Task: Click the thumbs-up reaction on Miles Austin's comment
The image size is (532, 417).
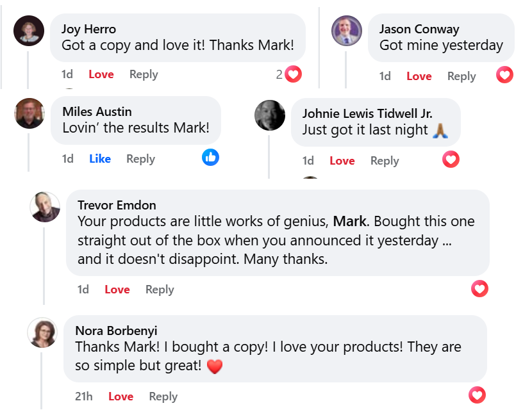Action: tap(210, 157)
